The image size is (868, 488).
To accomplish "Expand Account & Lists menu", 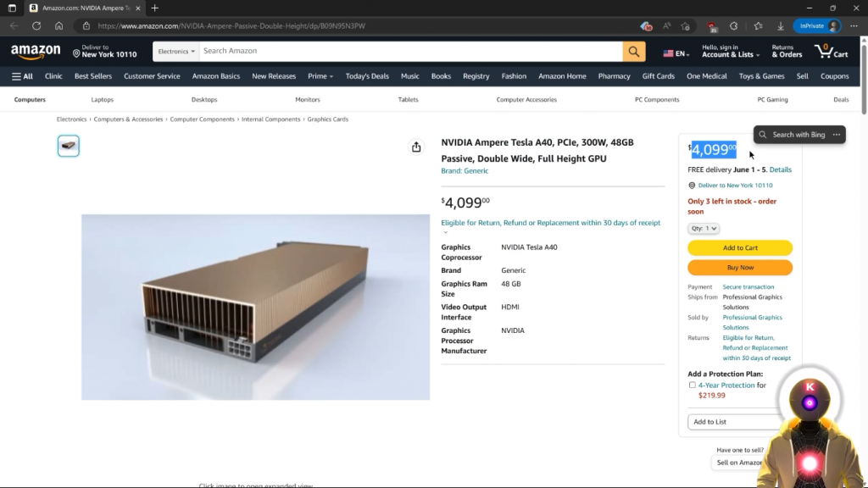I will coord(730,52).
